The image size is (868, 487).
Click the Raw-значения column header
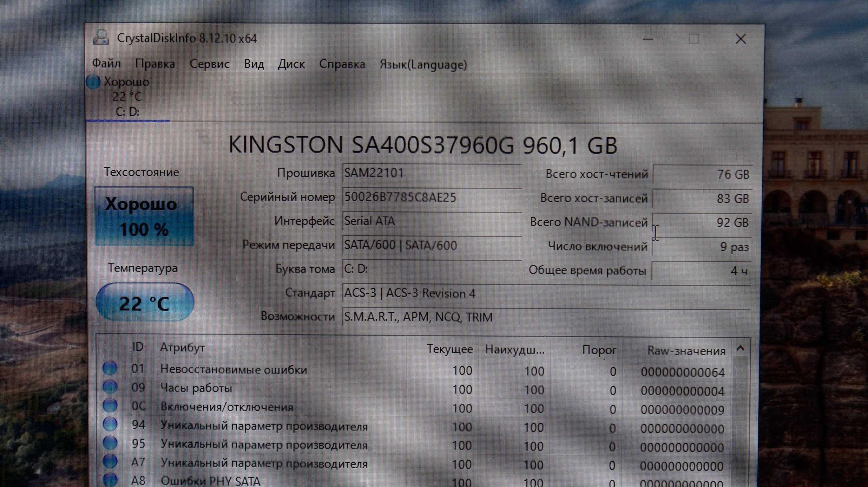tap(687, 351)
